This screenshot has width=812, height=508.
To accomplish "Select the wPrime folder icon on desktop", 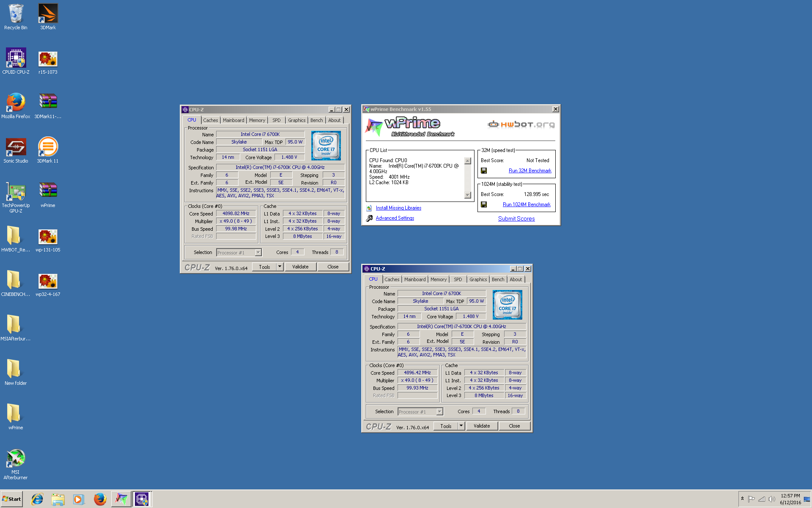I will pos(16,417).
